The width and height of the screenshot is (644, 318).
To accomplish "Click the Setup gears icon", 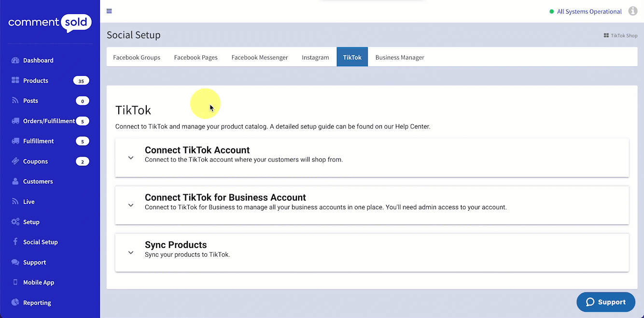I will point(15,222).
